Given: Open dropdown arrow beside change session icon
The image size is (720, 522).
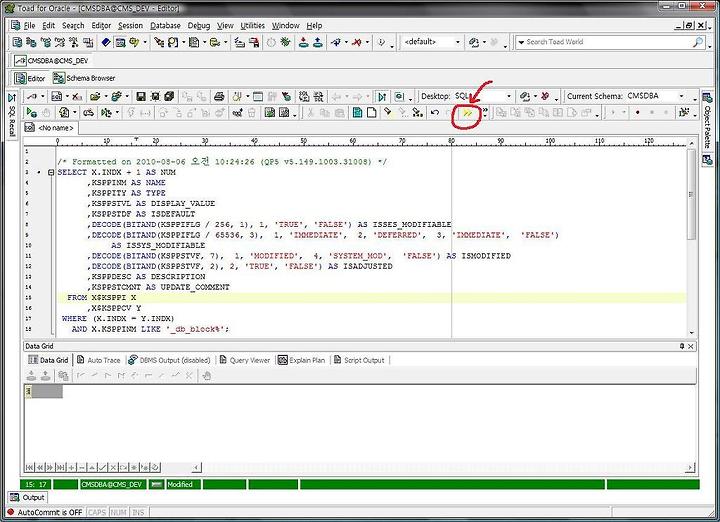Looking at the screenshot, I should [43, 96].
